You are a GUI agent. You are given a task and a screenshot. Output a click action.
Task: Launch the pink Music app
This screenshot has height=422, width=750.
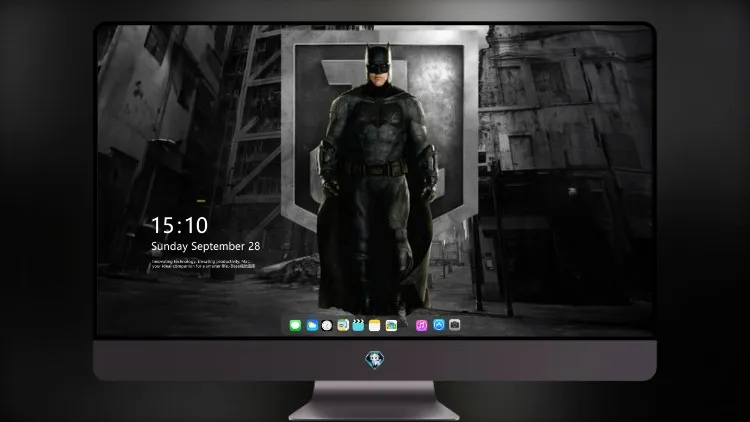coord(421,325)
